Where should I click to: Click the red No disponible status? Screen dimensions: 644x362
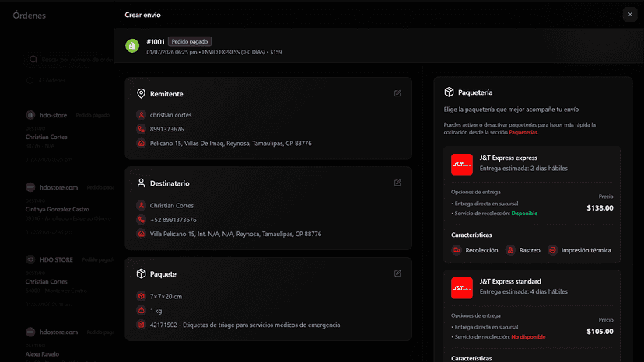click(x=528, y=337)
